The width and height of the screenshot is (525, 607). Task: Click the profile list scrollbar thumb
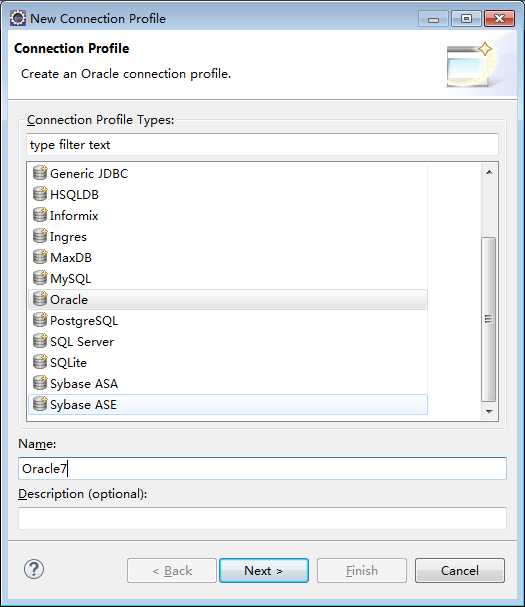tap(489, 319)
